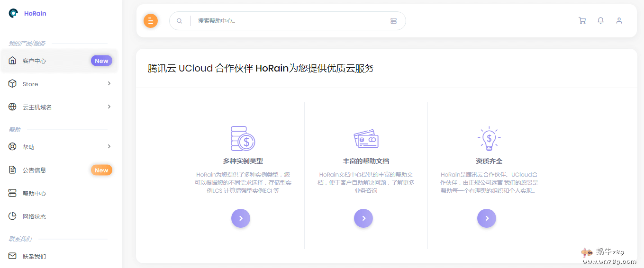This screenshot has height=268, width=644.
Task: Click arrow button under 资质齐全
Action: (x=487, y=218)
